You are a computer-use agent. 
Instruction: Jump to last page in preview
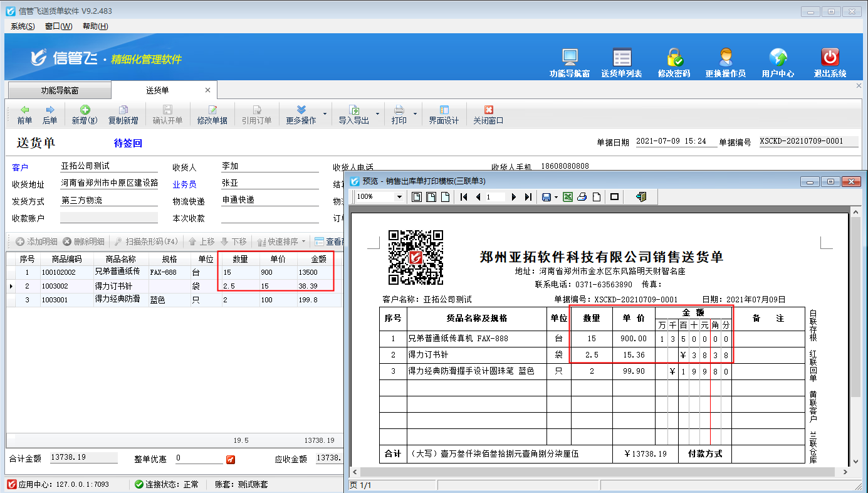(528, 197)
